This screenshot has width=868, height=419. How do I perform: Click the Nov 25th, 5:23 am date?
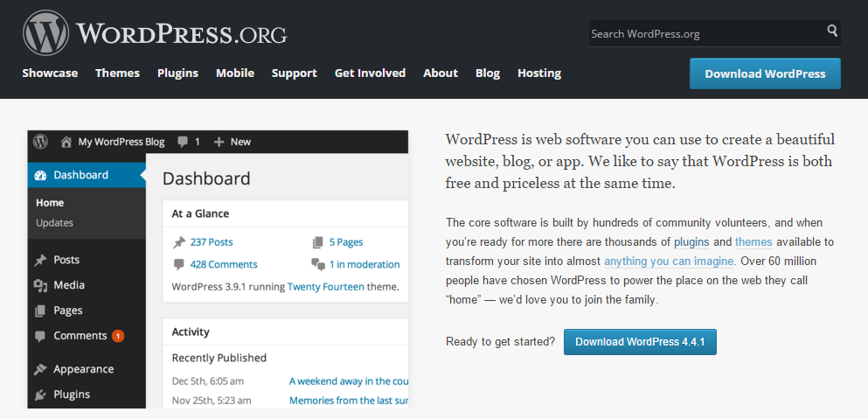point(212,400)
